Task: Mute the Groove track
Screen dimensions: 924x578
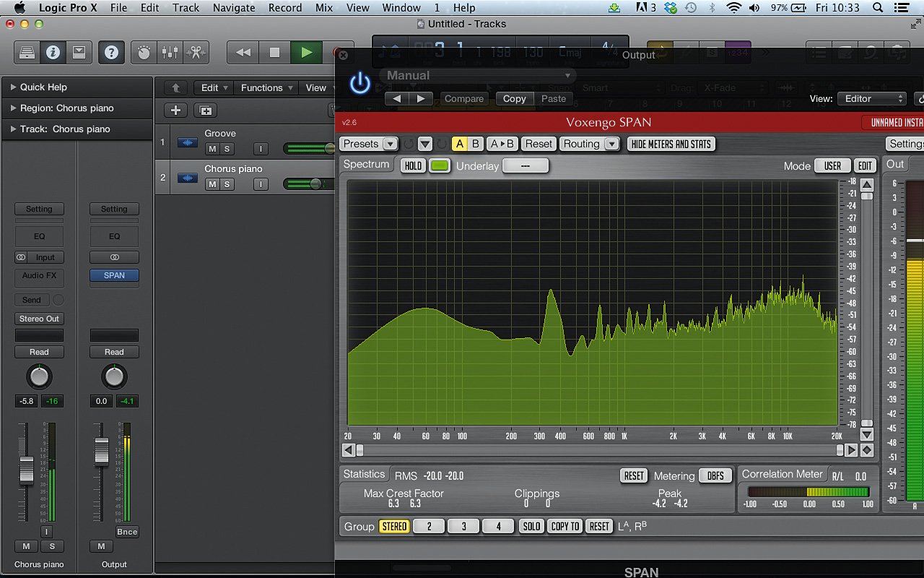Action: tap(212, 149)
